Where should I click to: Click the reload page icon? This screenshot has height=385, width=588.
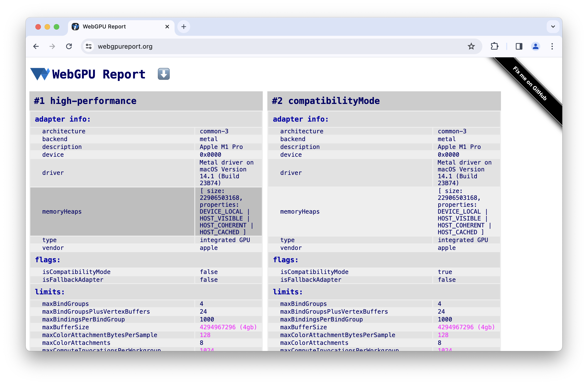(x=69, y=46)
